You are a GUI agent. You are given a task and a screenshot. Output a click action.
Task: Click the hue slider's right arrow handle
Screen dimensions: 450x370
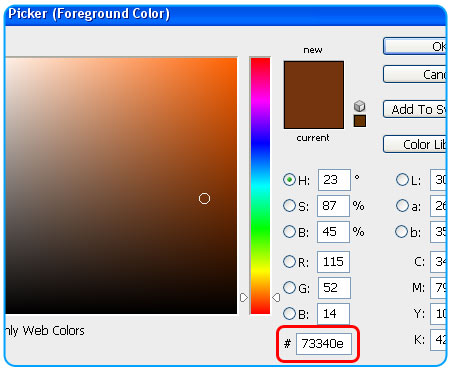[276, 297]
